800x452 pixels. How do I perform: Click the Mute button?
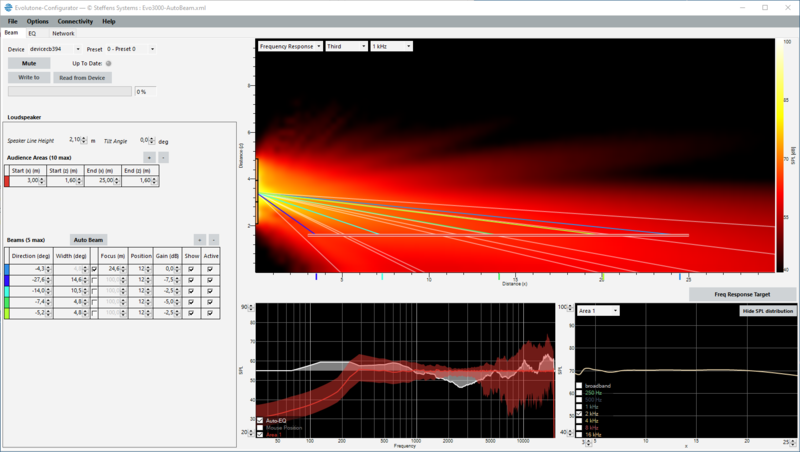[29, 63]
